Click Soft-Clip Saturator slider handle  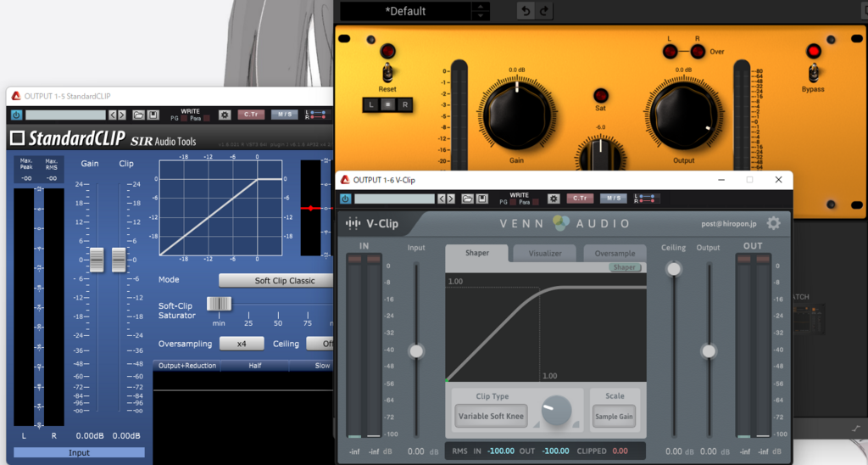click(219, 304)
